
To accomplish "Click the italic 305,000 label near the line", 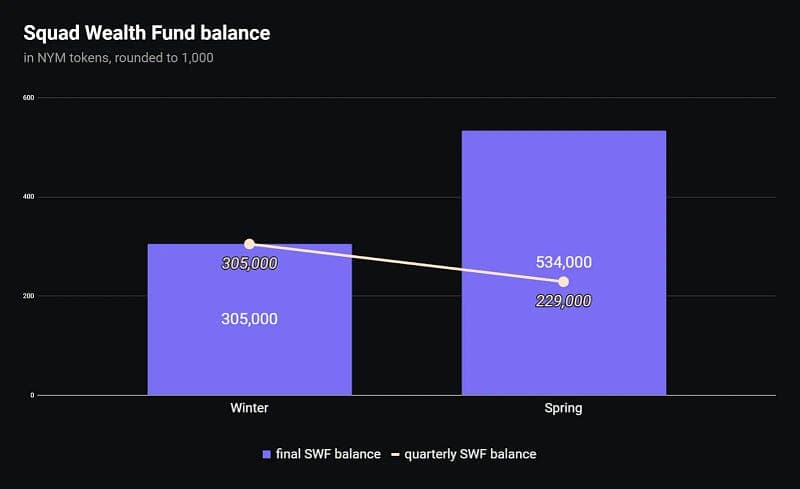I will coord(249,264).
